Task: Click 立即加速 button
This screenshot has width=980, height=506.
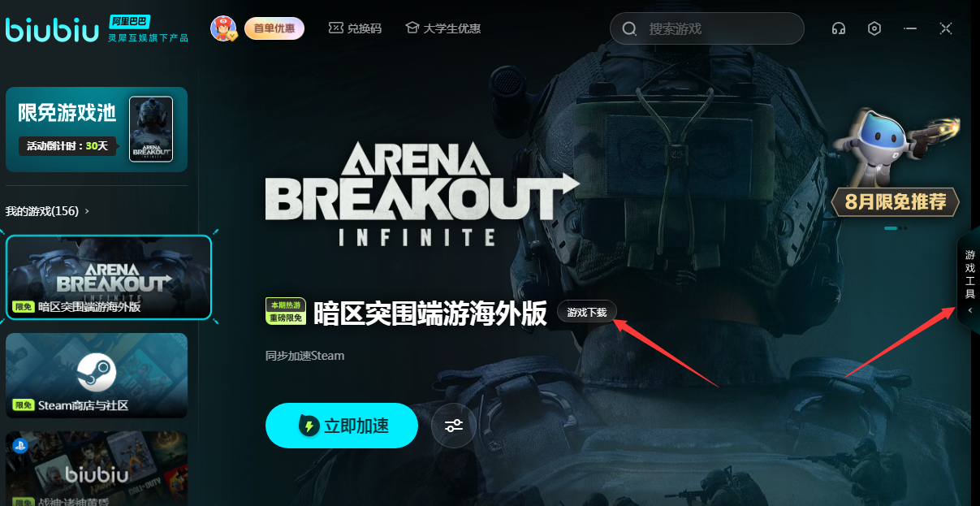Action: point(342,425)
